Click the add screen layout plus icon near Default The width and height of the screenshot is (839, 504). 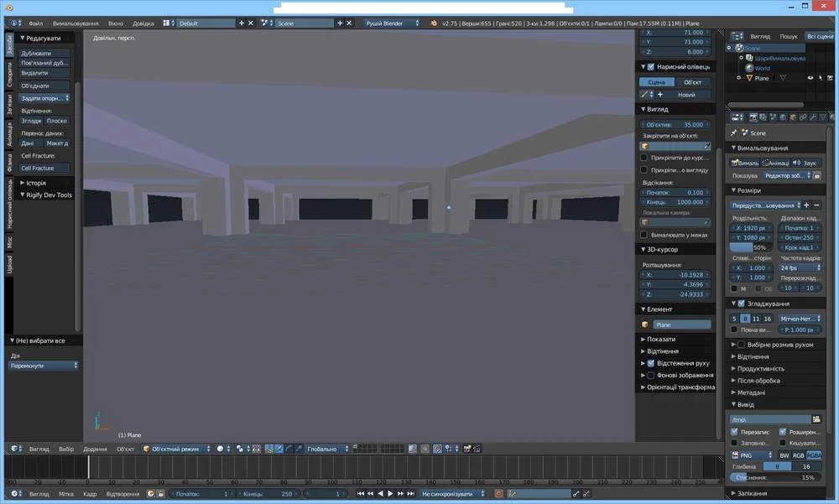pos(242,23)
